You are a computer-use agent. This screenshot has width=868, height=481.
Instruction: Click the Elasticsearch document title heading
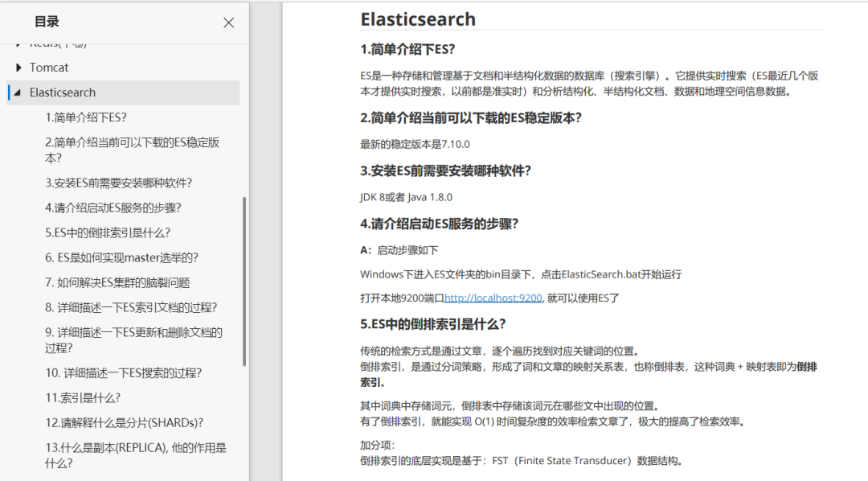418,19
